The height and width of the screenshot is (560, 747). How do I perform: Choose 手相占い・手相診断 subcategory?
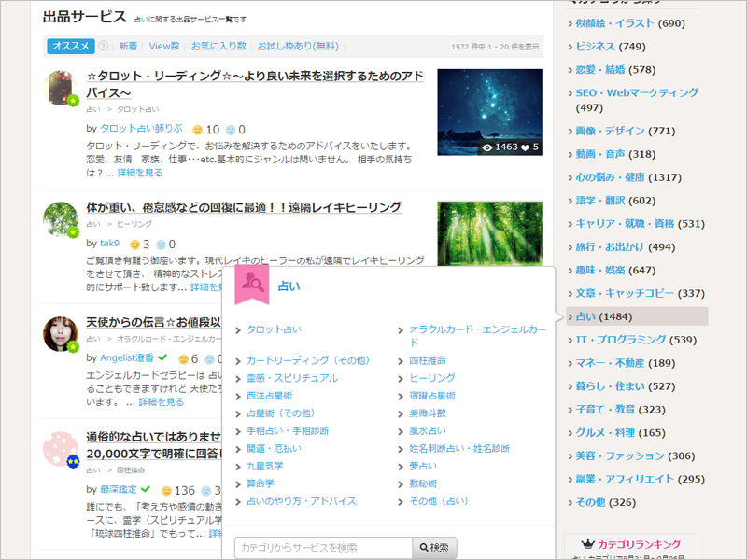point(288,431)
